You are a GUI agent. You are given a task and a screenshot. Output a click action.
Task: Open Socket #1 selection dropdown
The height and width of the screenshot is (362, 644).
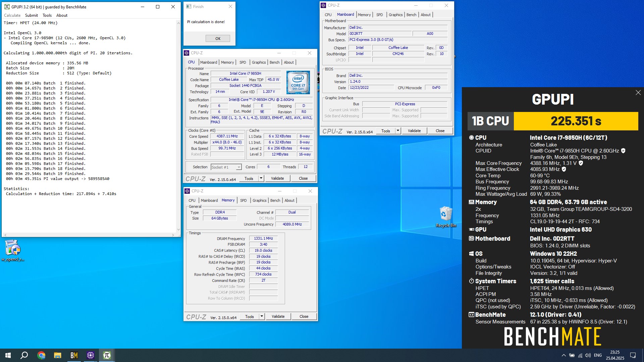pos(226,167)
